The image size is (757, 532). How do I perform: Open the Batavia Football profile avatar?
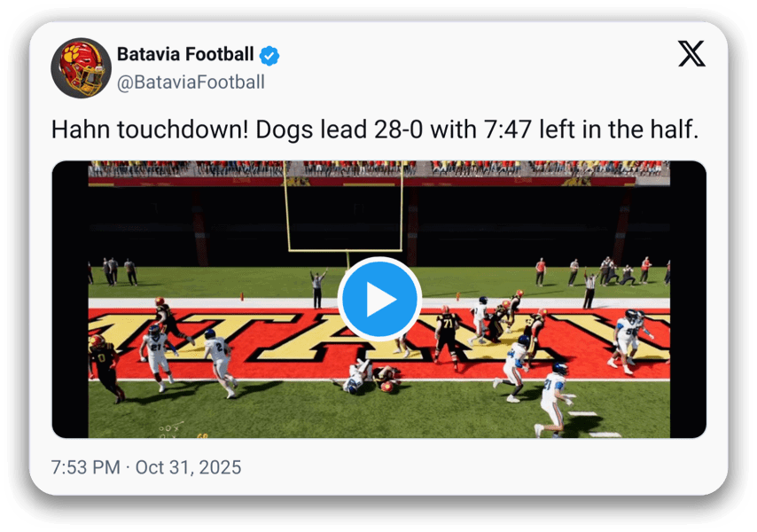[x=81, y=68]
